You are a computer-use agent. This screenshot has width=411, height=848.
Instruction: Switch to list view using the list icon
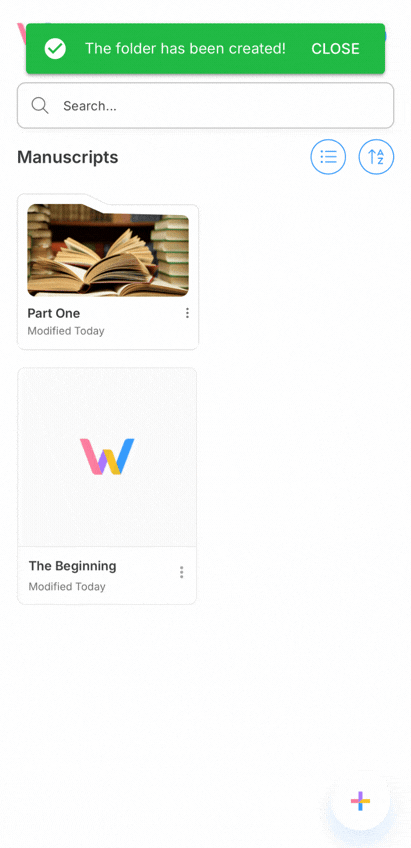pos(328,157)
